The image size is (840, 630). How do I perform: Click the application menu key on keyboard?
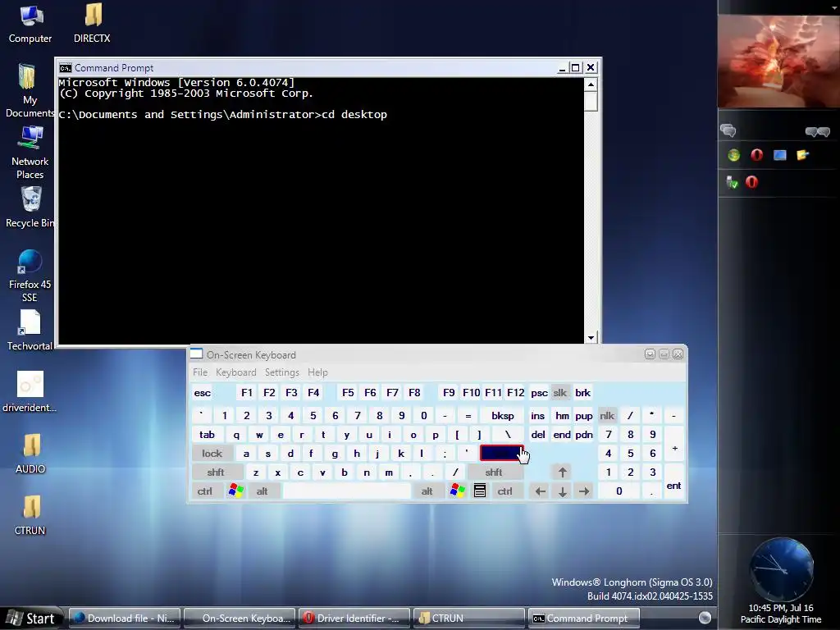pos(480,491)
